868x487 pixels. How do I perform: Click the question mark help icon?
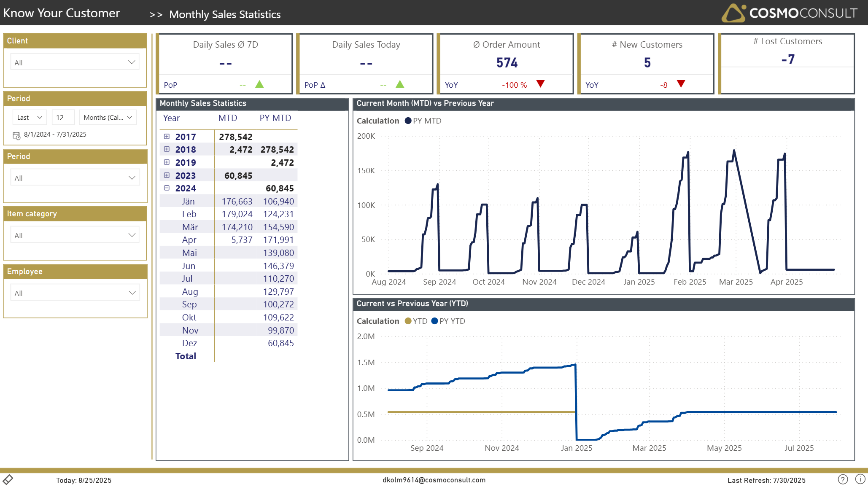click(842, 479)
